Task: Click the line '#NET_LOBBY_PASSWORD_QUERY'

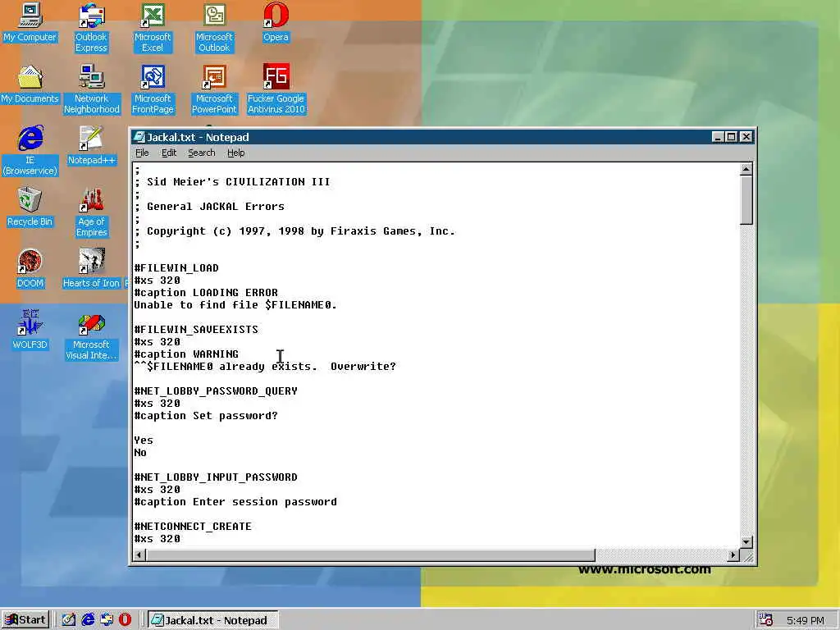Action: coord(216,391)
